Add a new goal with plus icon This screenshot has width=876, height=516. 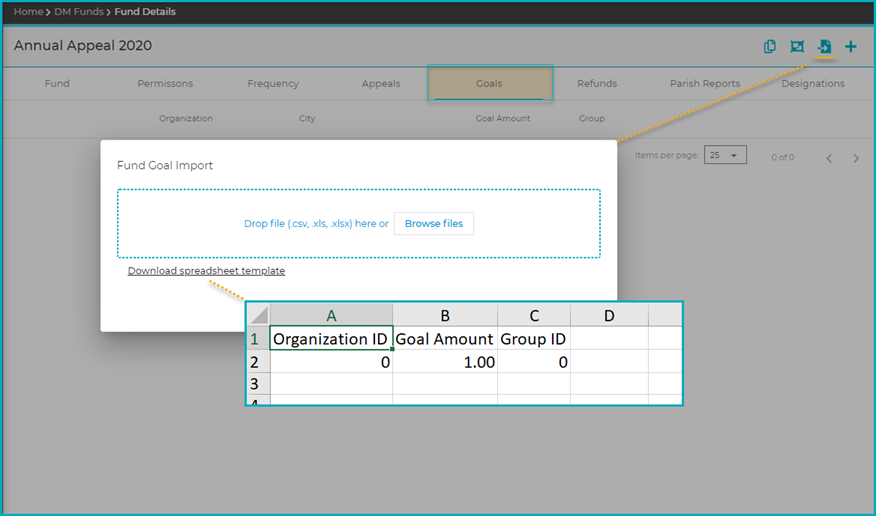(x=850, y=46)
